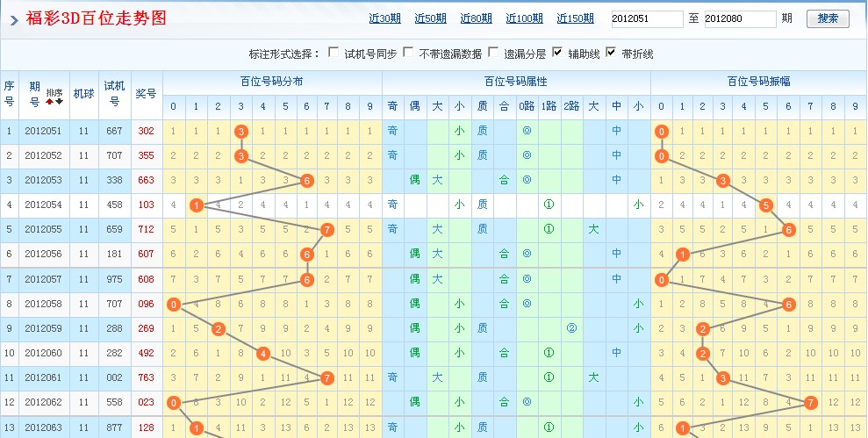
Task: Click the 奖号 column header
Action: point(147,95)
